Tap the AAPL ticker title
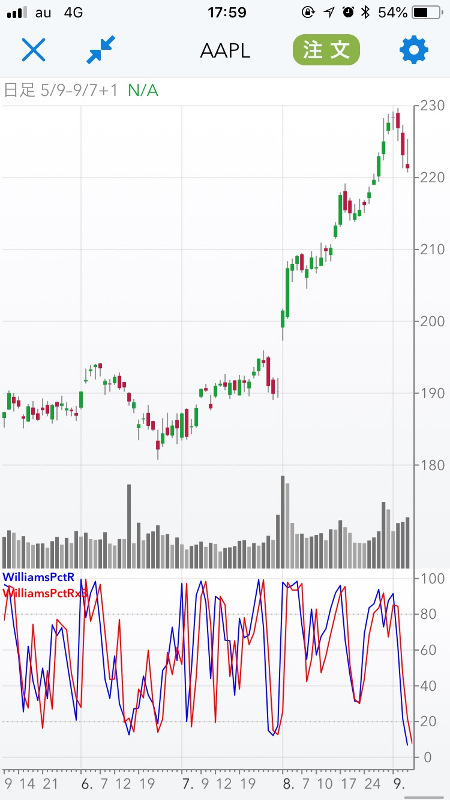Screen dimensions: 450x800 225,51
